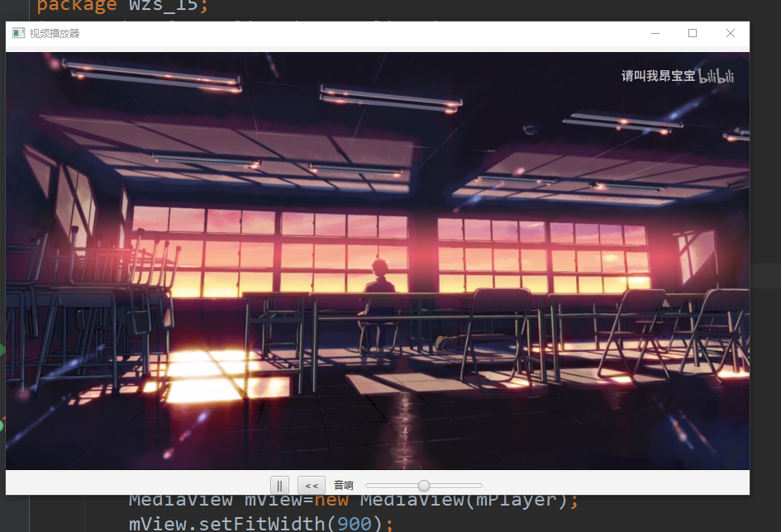The width and height of the screenshot is (781, 532).
Task: Minimize the 视频播放器 window
Action: [x=655, y=33]
